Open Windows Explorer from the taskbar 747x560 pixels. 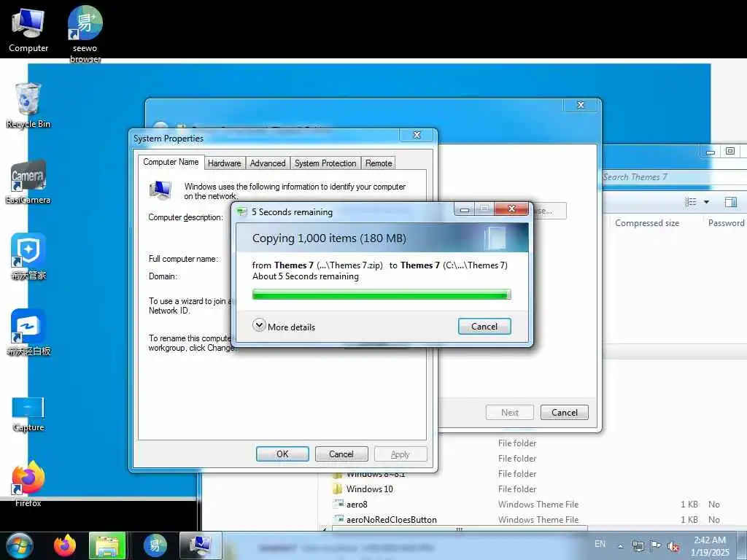pos(107,545)
